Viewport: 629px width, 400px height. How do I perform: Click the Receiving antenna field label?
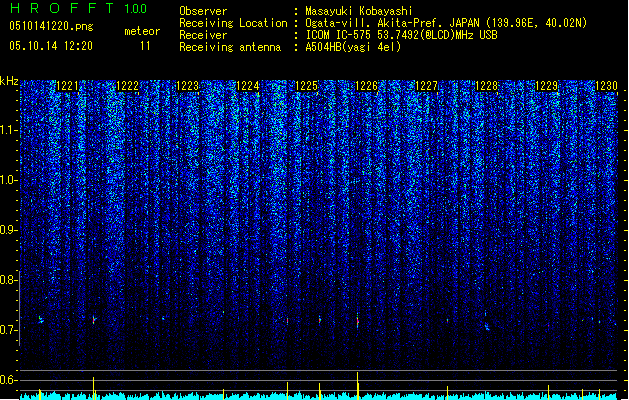[230, 47]
